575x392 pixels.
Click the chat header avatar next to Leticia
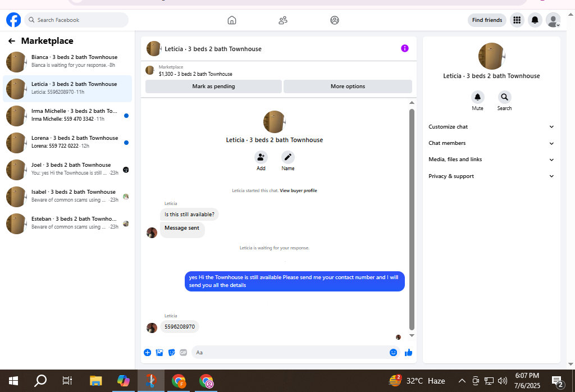(x=154, y=48)
